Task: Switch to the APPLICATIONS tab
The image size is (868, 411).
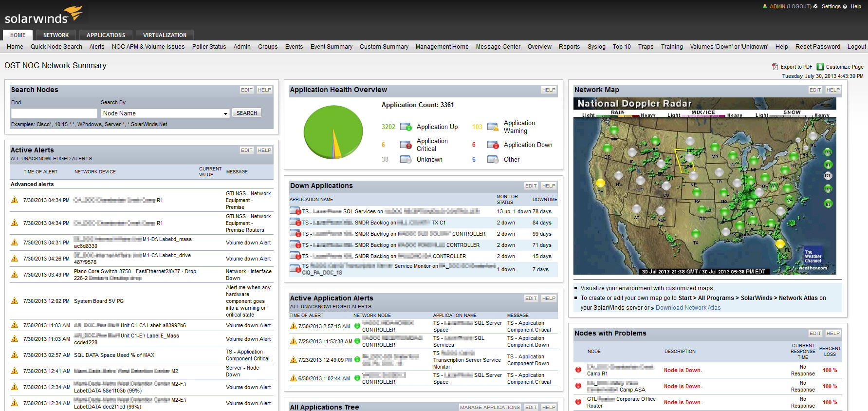Action: 106,35
